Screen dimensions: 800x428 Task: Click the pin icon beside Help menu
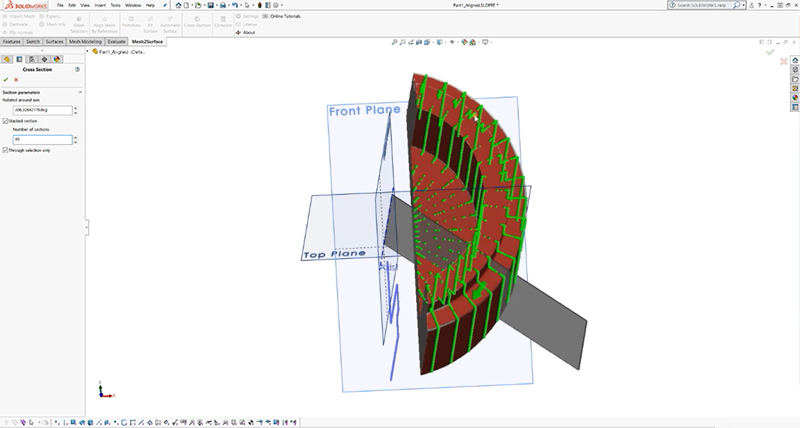point(165,5)
